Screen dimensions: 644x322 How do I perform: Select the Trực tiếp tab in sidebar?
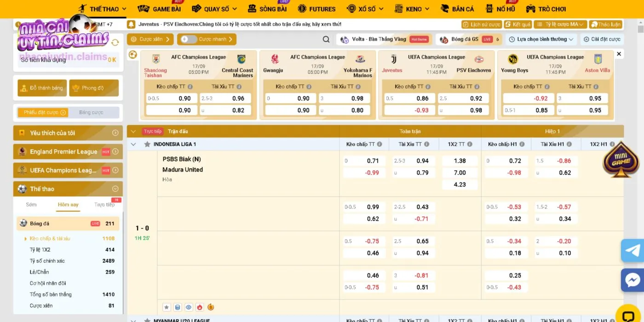[104, 205]
